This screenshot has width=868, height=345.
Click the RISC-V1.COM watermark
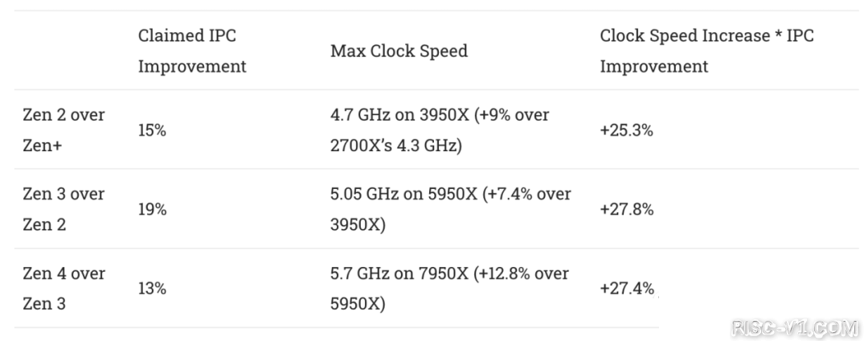pos(795,328)
